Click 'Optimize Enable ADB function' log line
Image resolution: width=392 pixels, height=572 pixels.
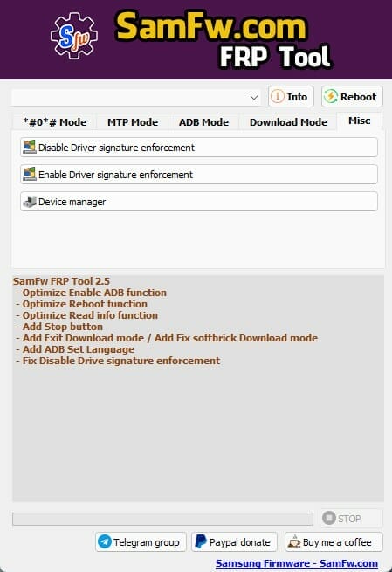91,293
